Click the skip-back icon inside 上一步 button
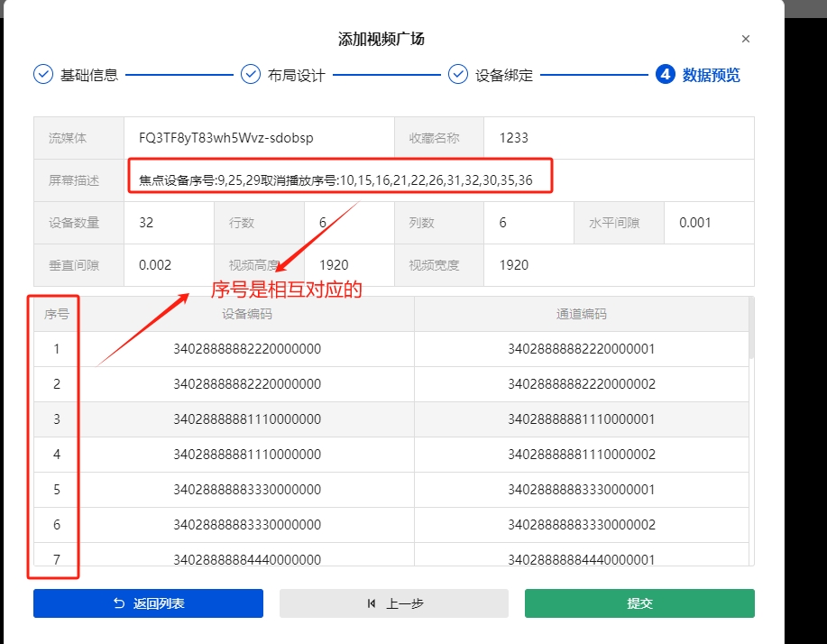This screenshot has height=644, width=827. [372, 603]
